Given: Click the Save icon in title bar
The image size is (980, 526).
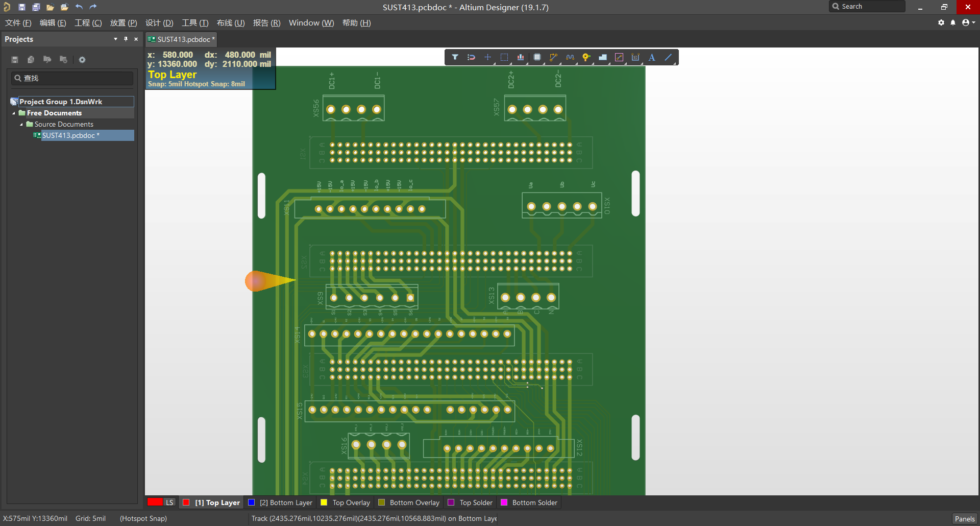Looking at the screenshot, I should (x=21, y=7).
